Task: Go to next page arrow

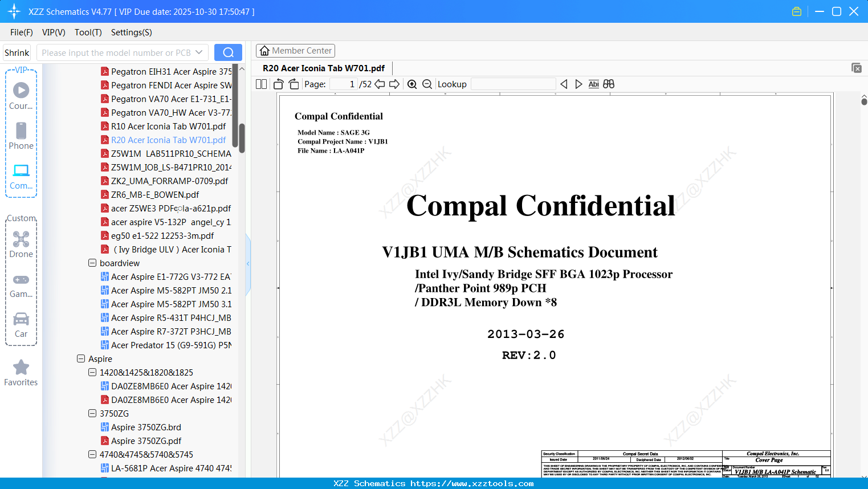Action: 394,84
